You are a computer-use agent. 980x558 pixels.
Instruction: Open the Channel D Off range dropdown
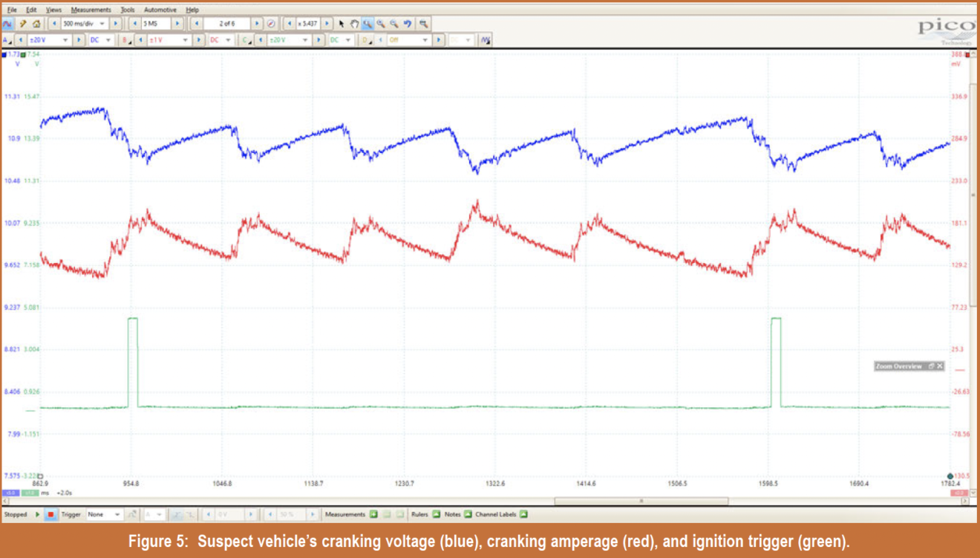[425, 40]
